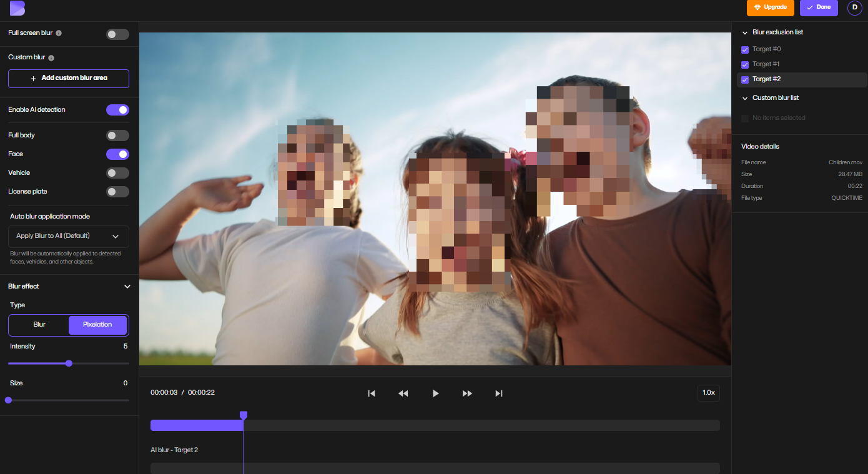The width and height of the screenshot is (868, 474).
Task: Enable Vehicle detection
Action: coord(117,172)
